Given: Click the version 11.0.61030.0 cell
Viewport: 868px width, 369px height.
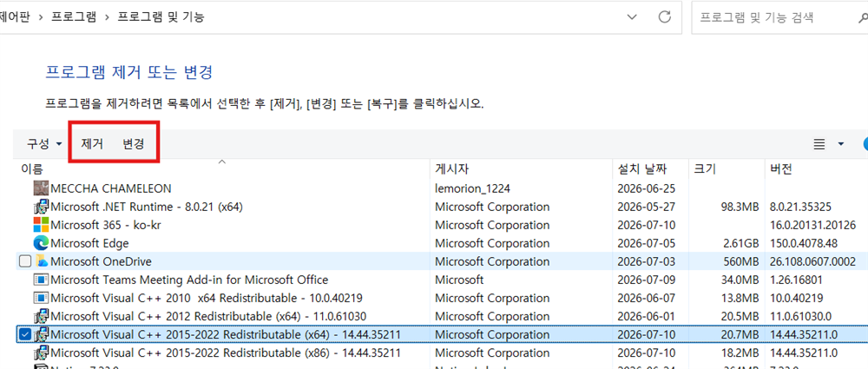Looking at the screenshot, I should [800, 316].
